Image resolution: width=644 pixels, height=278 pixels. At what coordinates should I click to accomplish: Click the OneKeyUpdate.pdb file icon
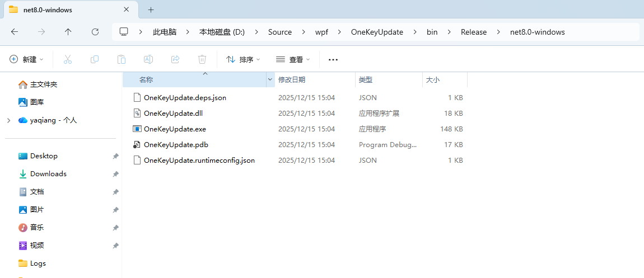point(137,145)
